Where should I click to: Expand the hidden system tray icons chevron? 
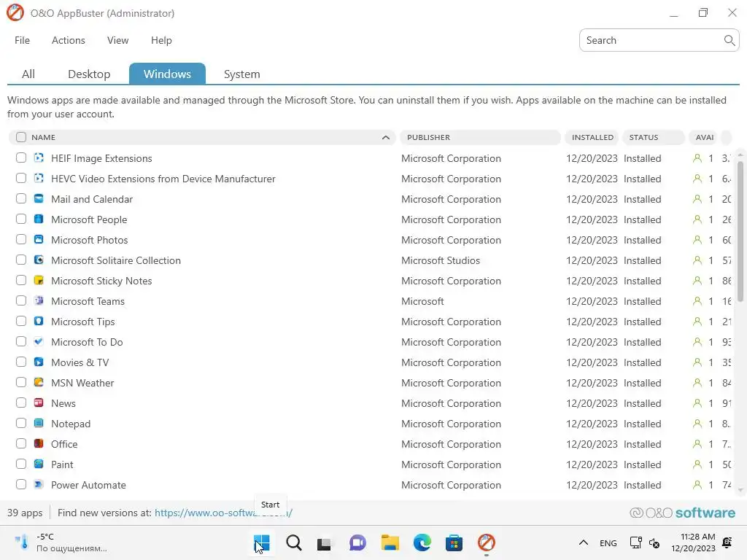[583, 542]
